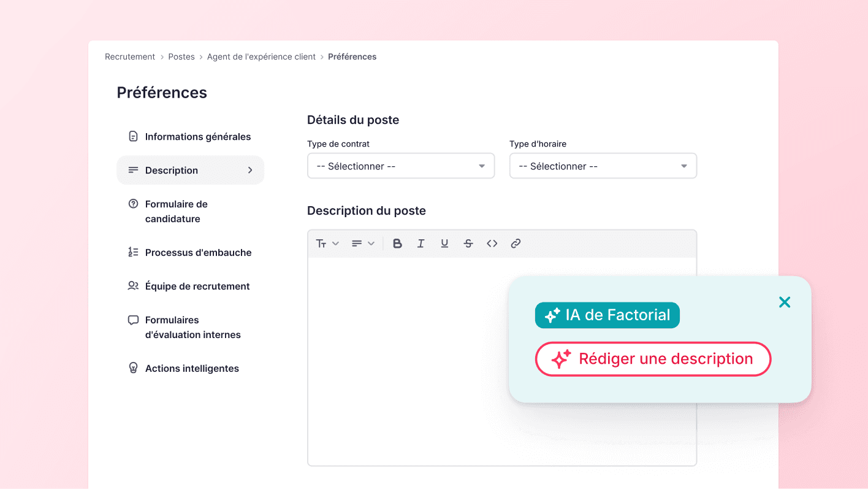Select the lightbulb icon next to Actions intelligentes

tap(132, 368)
